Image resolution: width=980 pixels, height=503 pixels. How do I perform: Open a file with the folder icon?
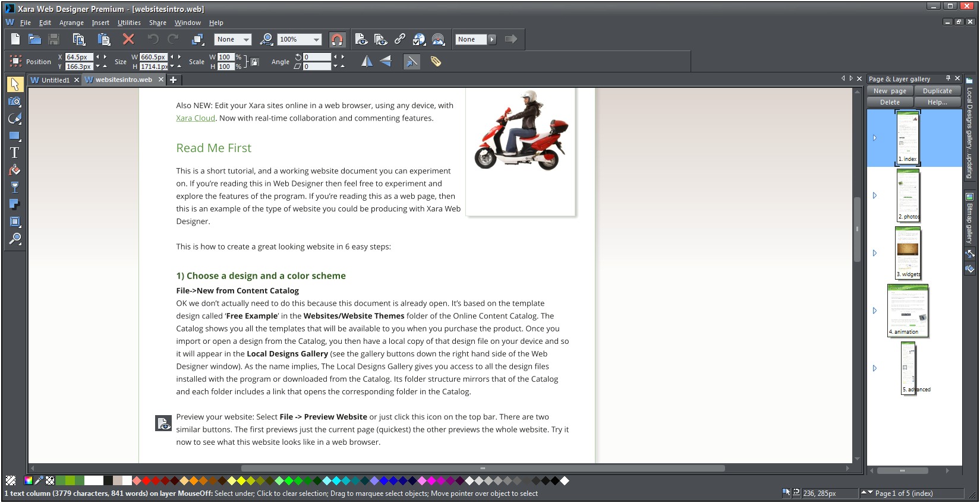pos(34,39)
